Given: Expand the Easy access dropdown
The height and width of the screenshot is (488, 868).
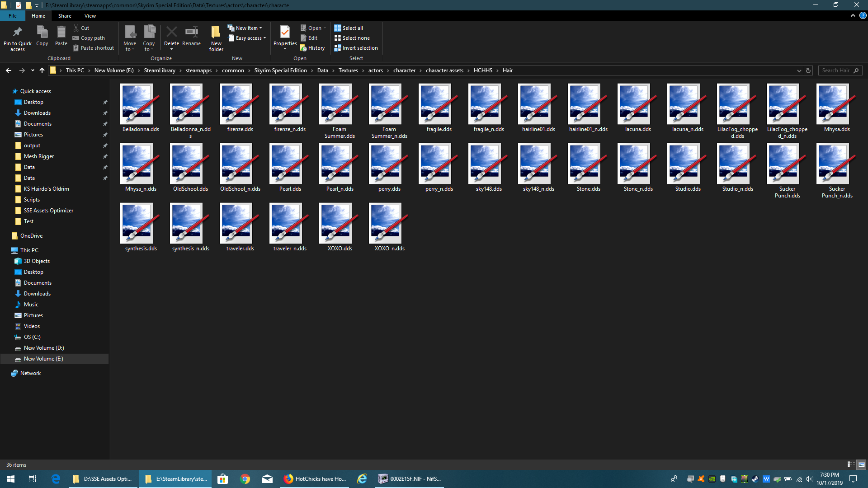Looking at the screenshot, I should [x=247, y=38].
